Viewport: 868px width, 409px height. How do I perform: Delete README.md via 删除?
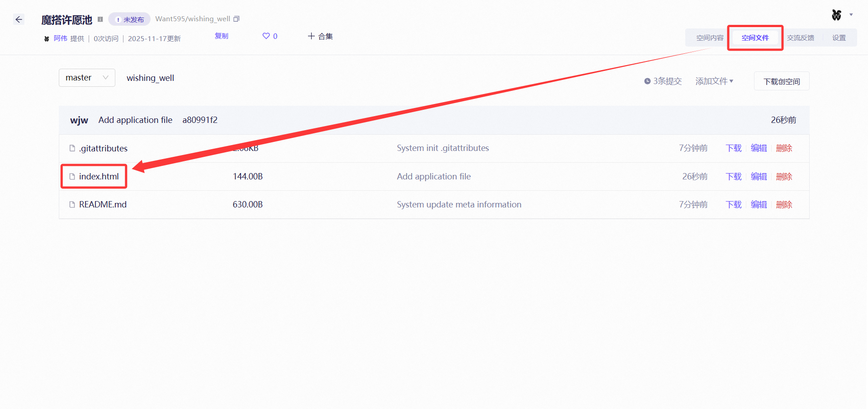pyautogui.click(x=784, y=205)
